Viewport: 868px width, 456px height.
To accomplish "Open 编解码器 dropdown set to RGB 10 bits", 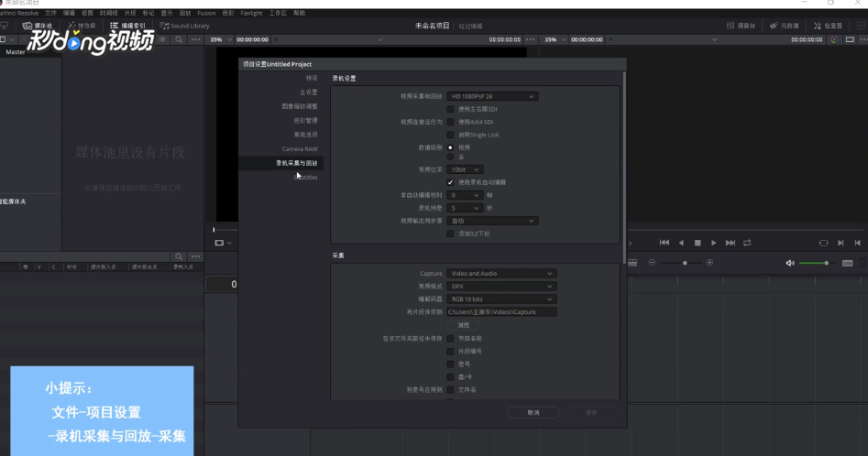I will point(501,299).
